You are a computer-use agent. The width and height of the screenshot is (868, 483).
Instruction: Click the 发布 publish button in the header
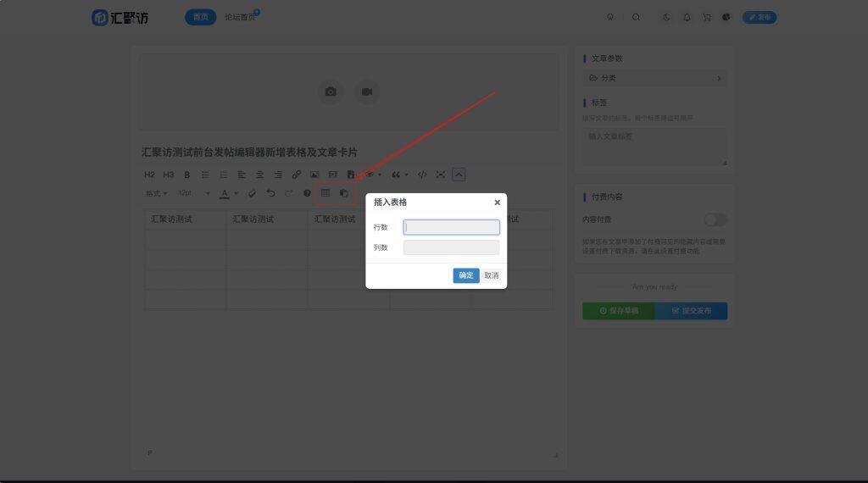pyautogui.click(x=759, y=17)
